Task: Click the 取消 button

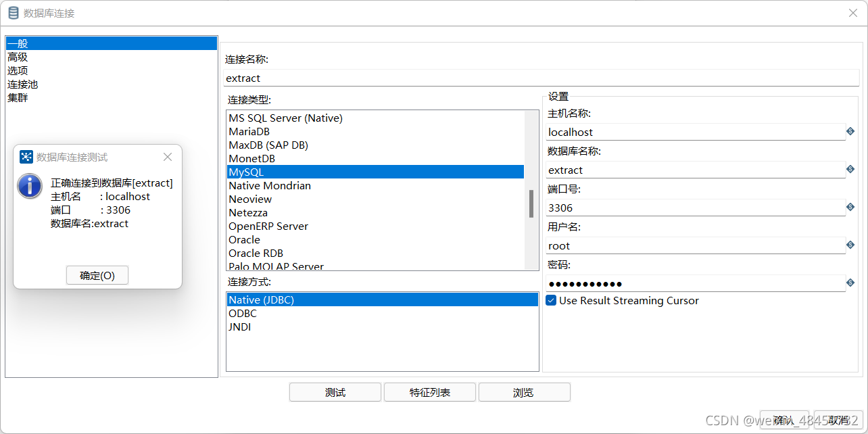Action: [838, 420]
